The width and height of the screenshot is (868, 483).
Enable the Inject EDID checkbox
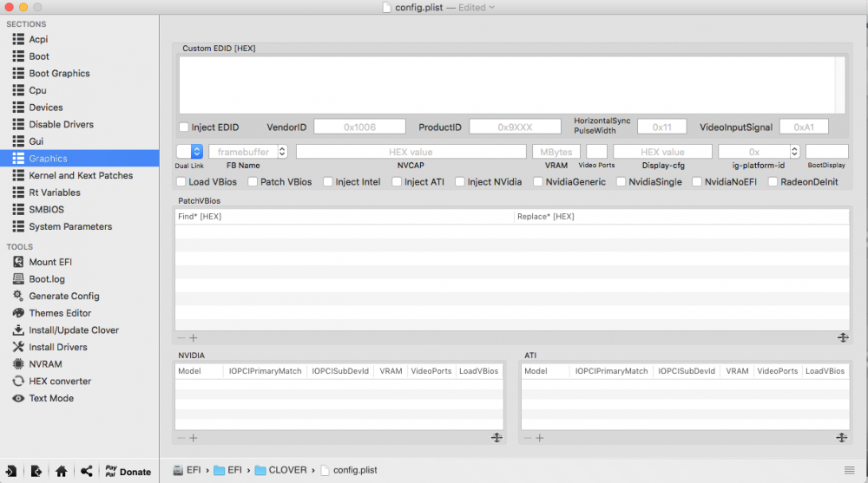[184, 127]
